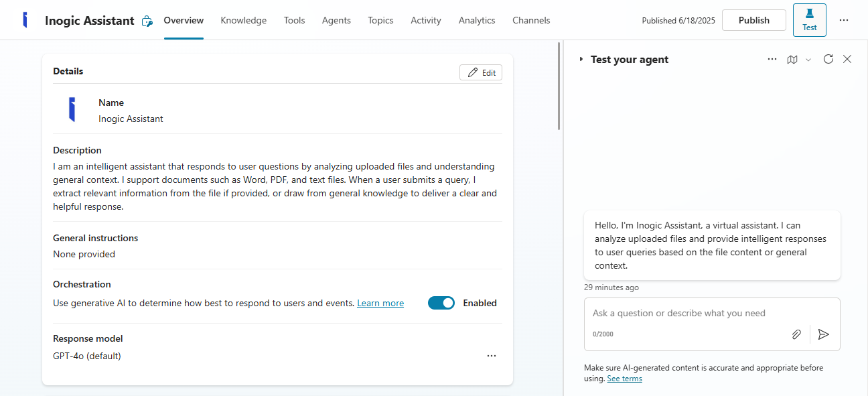Viewport: 868px width, 396px height.
Task: Click the Inogic Assistant page title
Action: click(x=90, y=21)
